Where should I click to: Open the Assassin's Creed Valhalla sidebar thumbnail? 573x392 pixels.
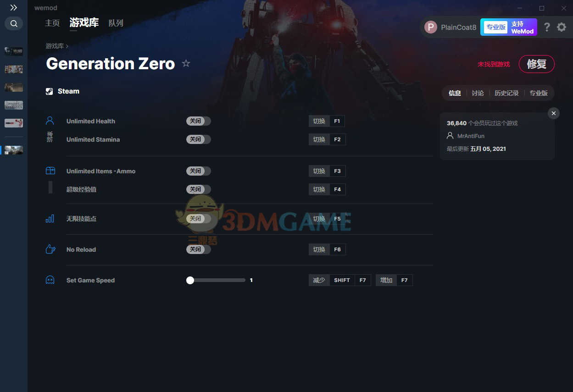14,105
